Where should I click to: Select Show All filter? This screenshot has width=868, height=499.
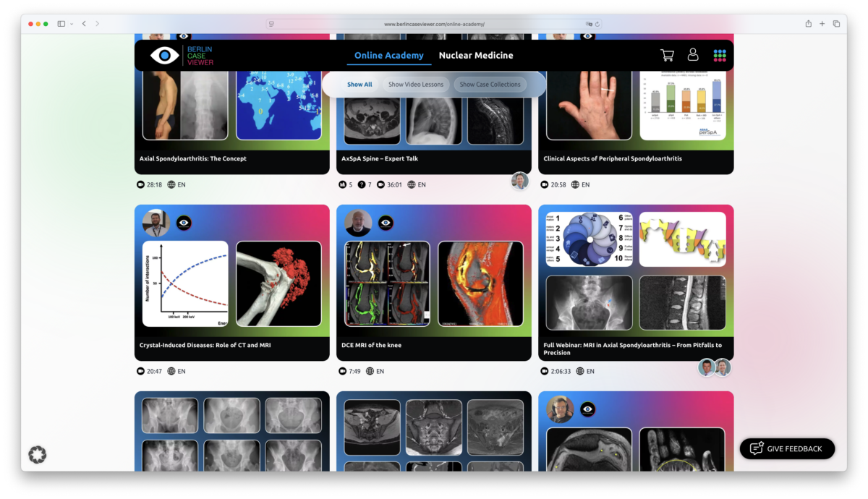click(x=359, y=85)
